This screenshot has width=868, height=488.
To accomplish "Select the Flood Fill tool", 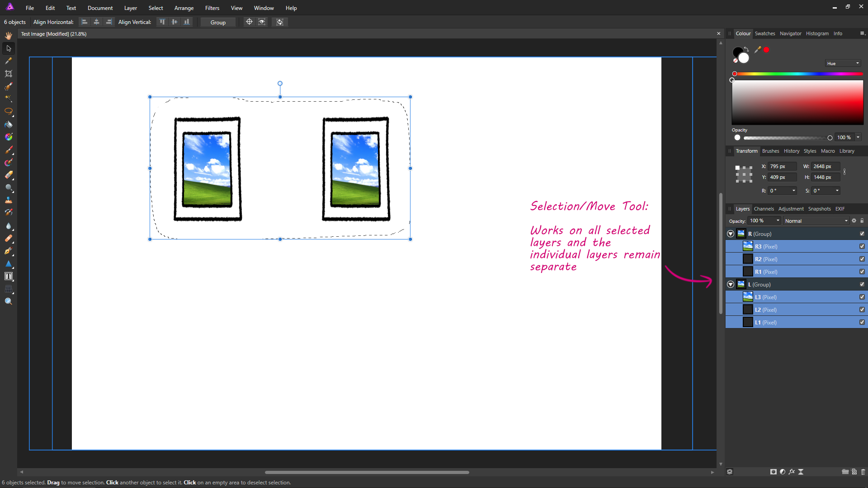I will point(8,125).
